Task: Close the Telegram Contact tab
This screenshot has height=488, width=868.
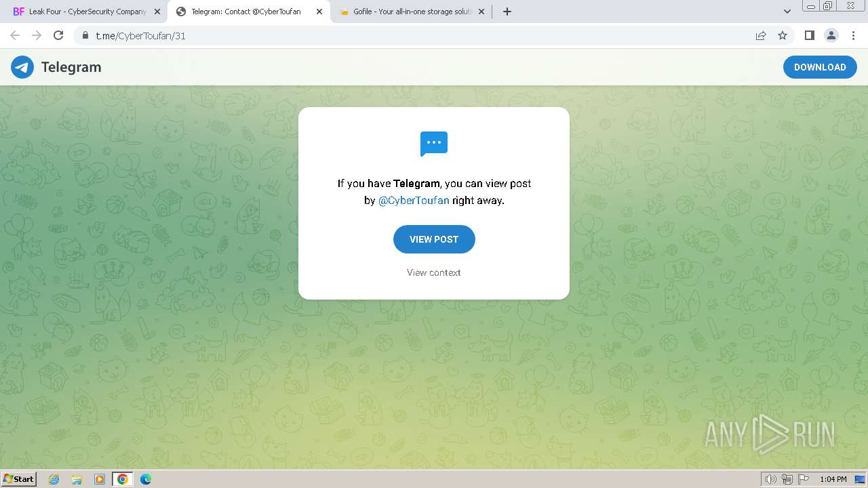Action: [319, 12]
